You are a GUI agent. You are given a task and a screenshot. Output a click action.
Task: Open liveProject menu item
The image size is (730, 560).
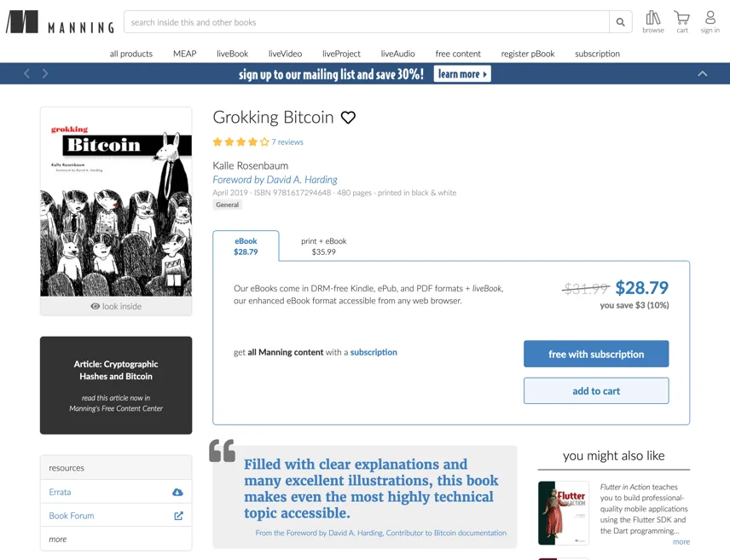point(341,54)
